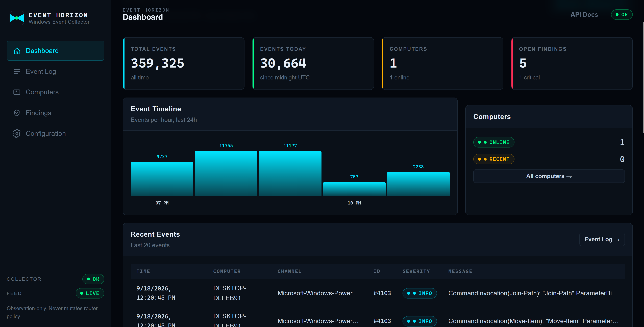644x327 pixels.
Task: Click the Collector OK status badge
Action: click(x=93, y=279)
